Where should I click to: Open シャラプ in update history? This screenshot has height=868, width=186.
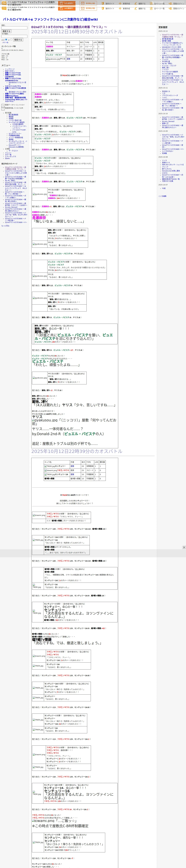(165, 70)
